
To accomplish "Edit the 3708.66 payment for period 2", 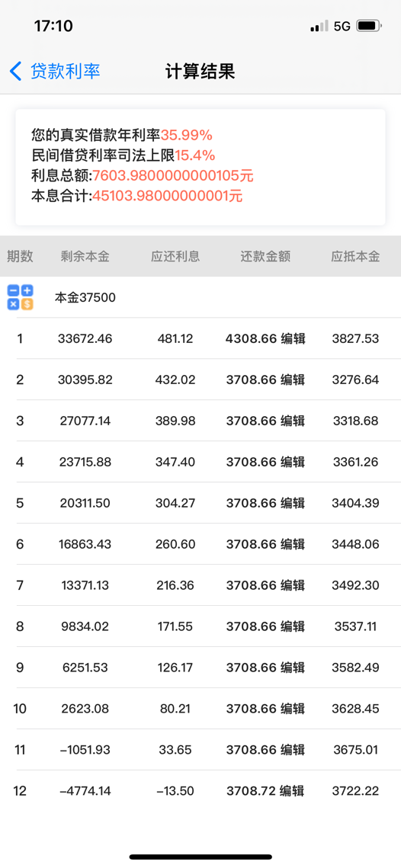I will (293, 380).
